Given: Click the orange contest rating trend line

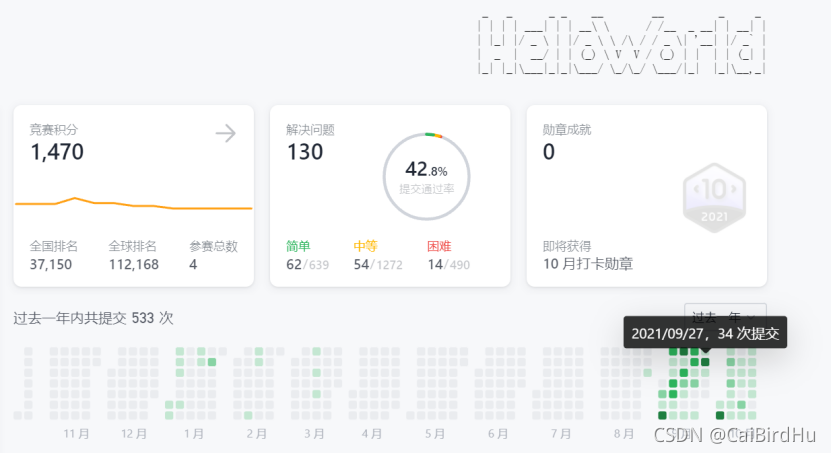Looking at the screenshot, I should 134,204.
